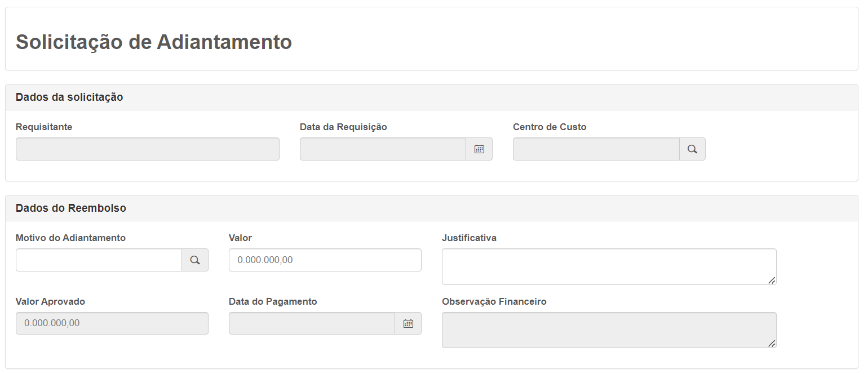Search Centro de Custo lookup icon
This screenshot has height=374, width=868.
[x=692, y=149]
